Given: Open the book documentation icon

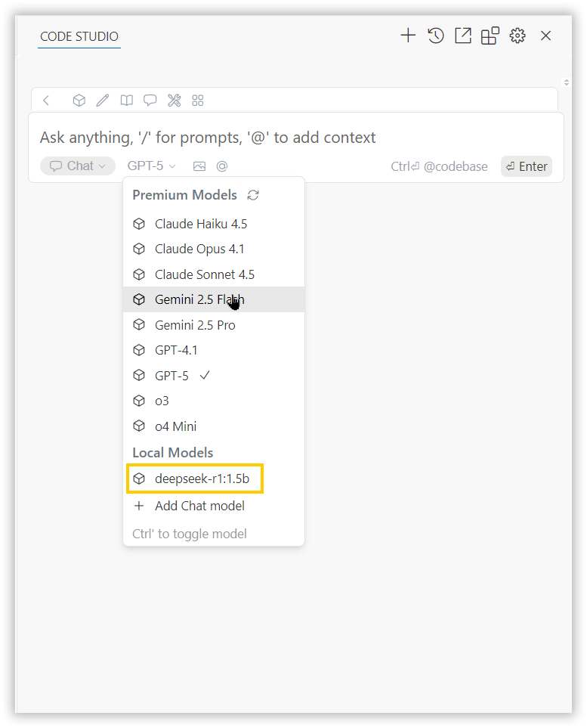Looking at the screenshot, I should (x=126, y=100).
